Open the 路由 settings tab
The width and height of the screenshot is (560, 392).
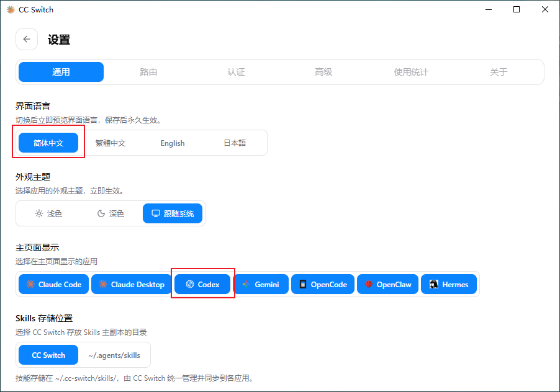click(148, 72)
